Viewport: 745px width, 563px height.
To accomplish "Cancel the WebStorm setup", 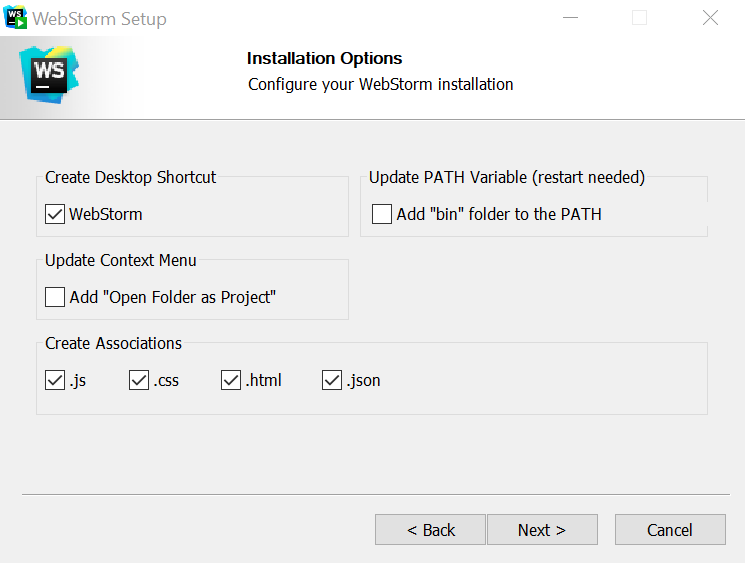I will [x=670, y=530].
